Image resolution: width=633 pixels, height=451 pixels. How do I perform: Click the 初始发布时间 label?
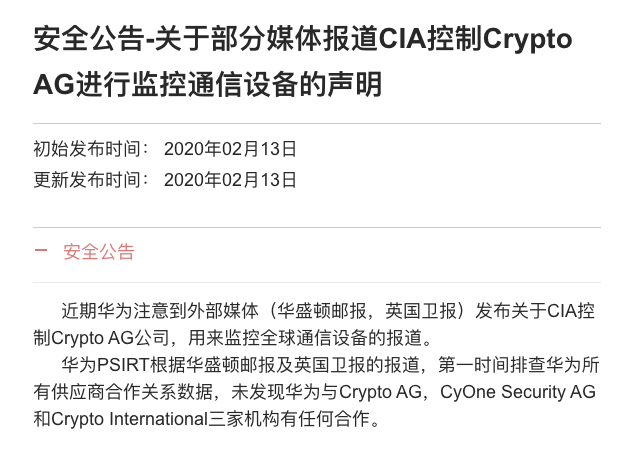[90, 148]
